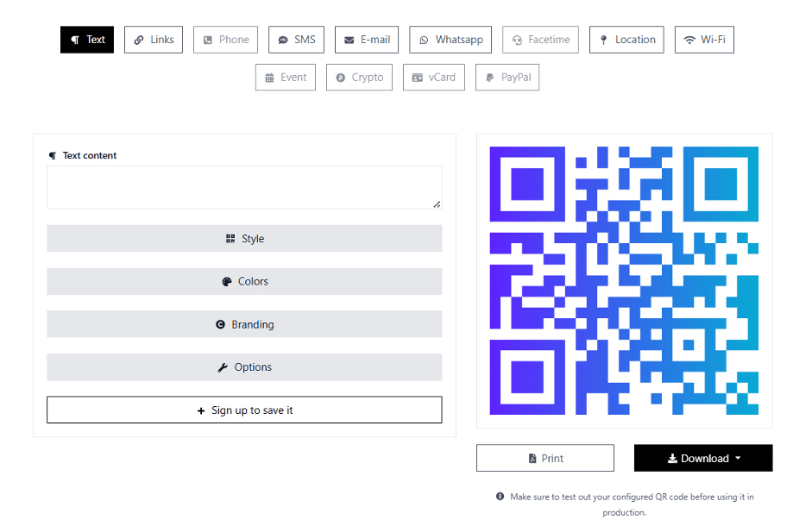
Task: Switch to the Whatsapp QR type
Action: pyautogui.click(x=450, y=40)
